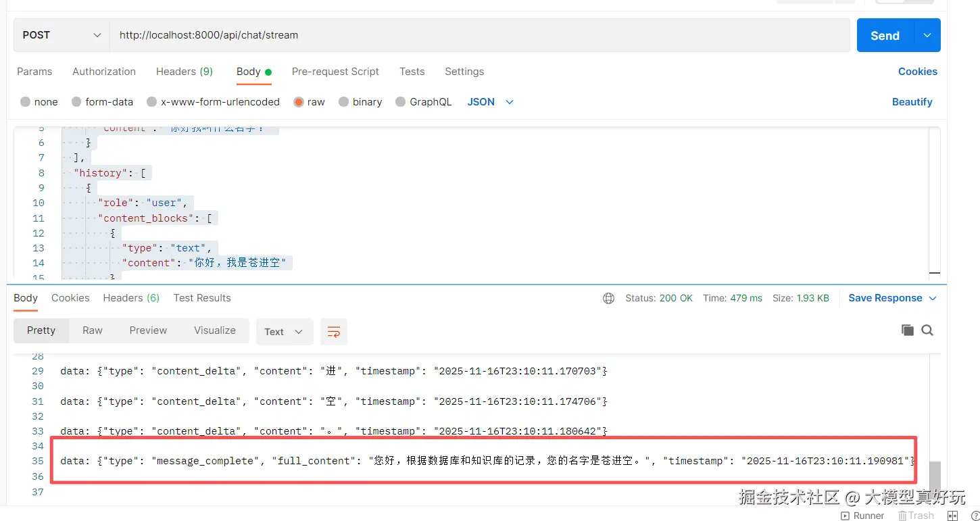Screen dimensions: 980x521
Task: Open the Trash in the status bar
Action: click(x=916, y=516)
